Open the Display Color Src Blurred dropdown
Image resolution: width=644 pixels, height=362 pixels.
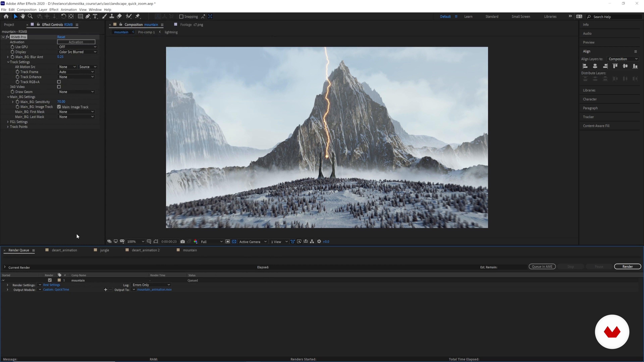pyautogui.click(x=77, y=52)
